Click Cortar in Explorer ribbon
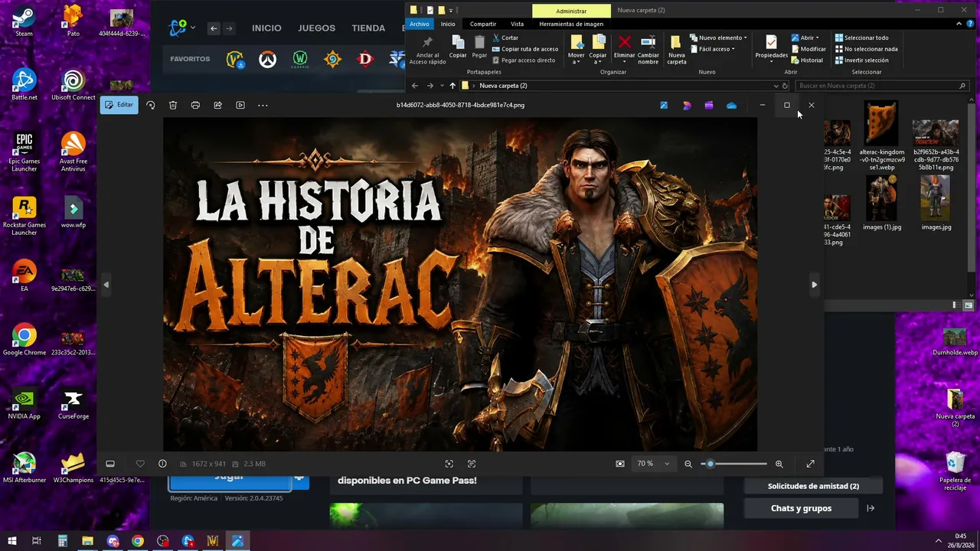The width and height of the screenshot is (980, 551). 505,37
